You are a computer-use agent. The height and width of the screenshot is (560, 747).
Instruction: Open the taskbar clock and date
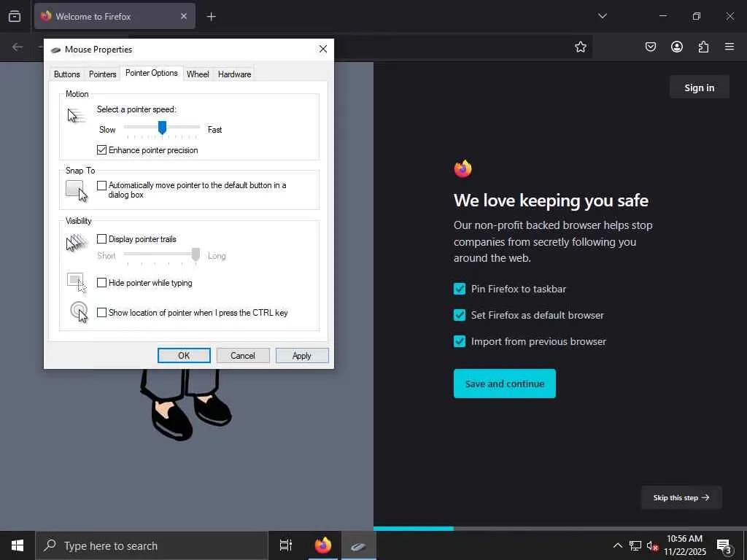pyautogui.click(x=684, y=545)
